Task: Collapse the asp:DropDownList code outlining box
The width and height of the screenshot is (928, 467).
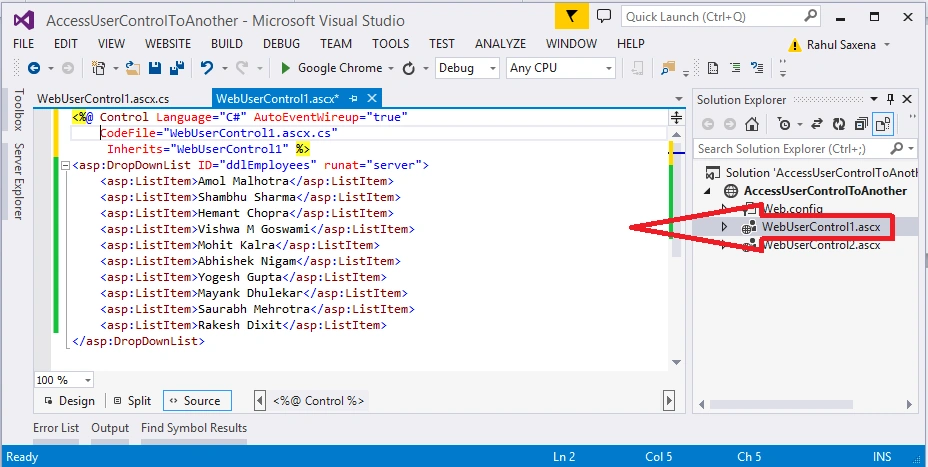Action: [x=65, y=166]
